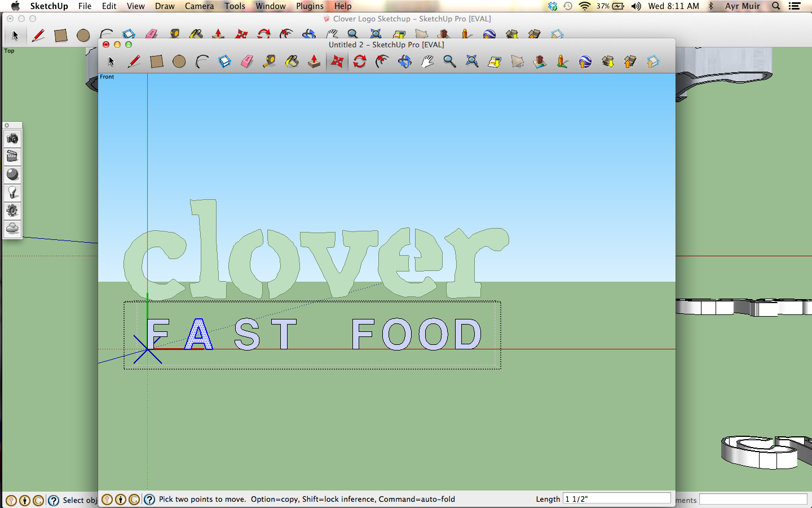Select the Paint Bucket tool in Untitled 2 toolbar
Image resolution: width=812 pixels, height=508 pixels.
292,62
